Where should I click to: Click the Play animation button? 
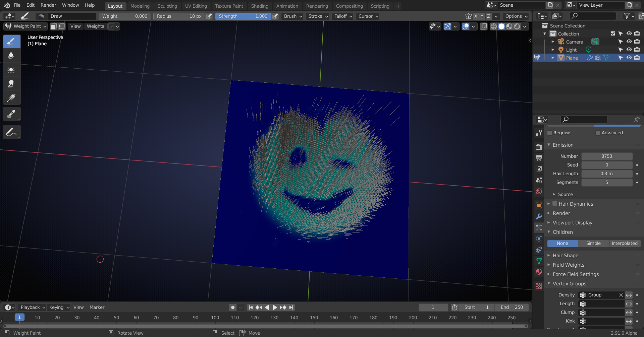pyautogui.click(x=275, y=307)
